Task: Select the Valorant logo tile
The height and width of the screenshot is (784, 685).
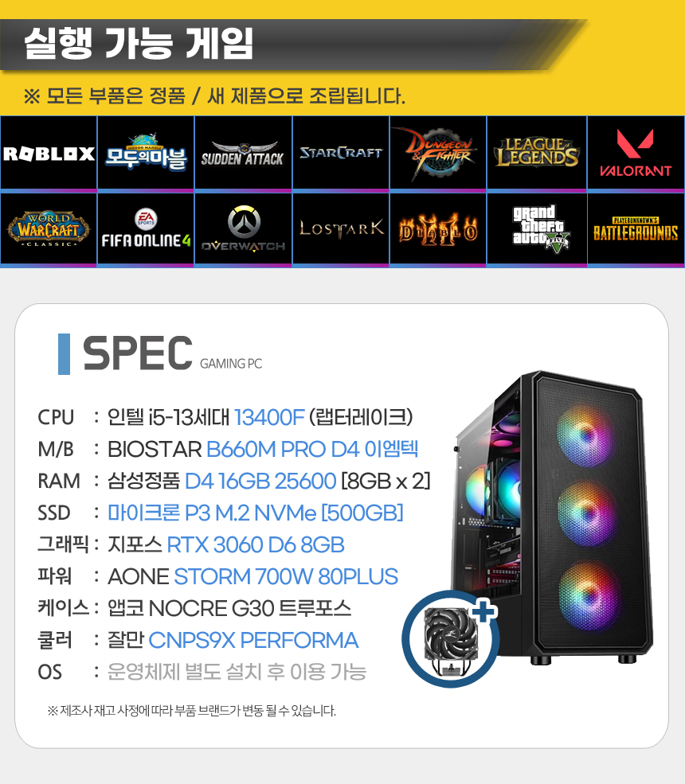Action: (x=636, y=154)
